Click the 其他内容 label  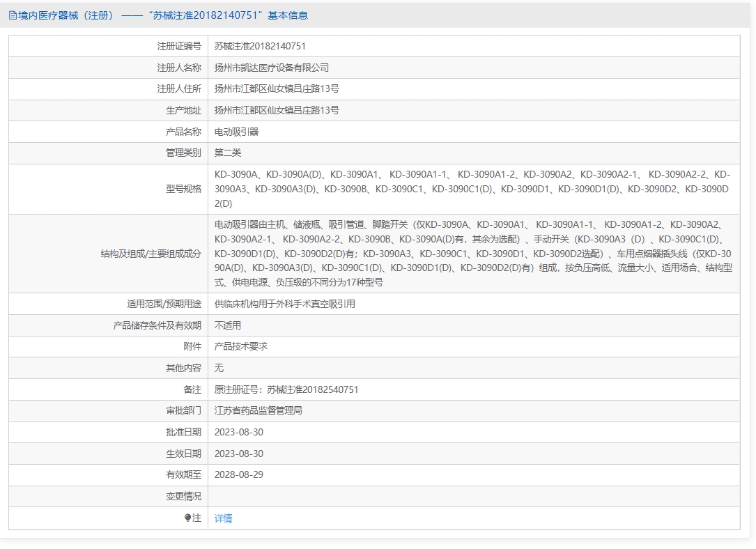183,369
